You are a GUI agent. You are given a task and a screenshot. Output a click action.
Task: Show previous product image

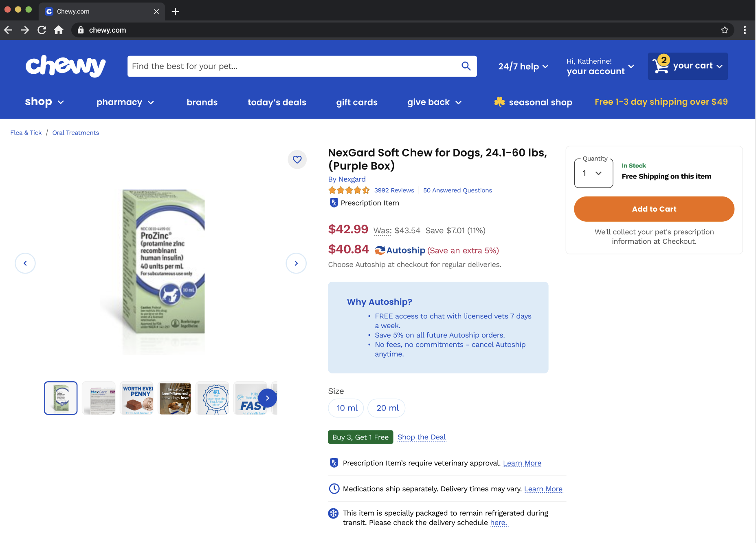pos(25,263)
